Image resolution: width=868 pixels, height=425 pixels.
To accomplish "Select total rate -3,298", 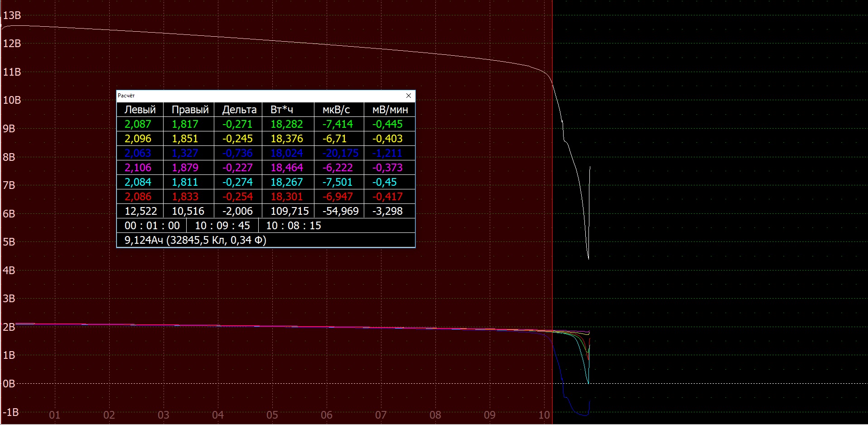I will pyautogui.click(x=387, y=211).
